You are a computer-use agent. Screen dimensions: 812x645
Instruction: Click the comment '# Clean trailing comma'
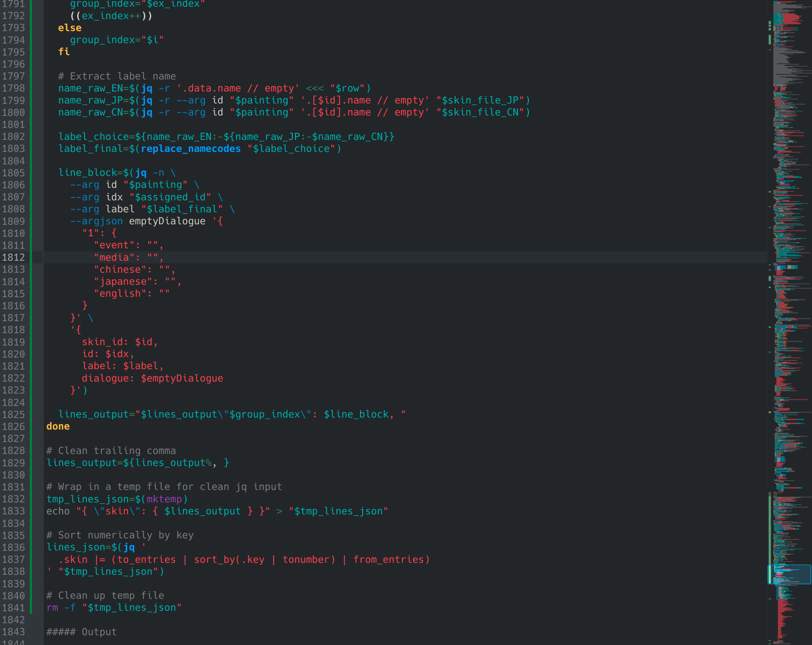click(111, 450)
